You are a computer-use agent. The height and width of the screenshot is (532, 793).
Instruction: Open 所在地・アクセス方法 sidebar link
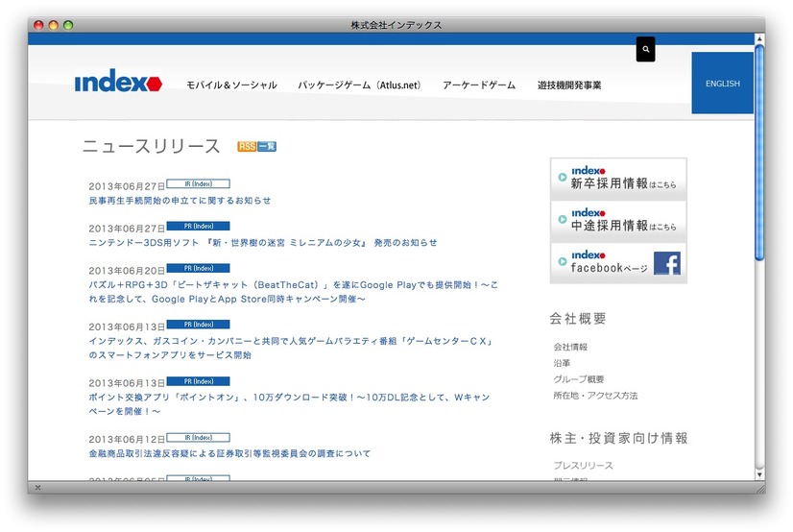[x=596, y=396]
